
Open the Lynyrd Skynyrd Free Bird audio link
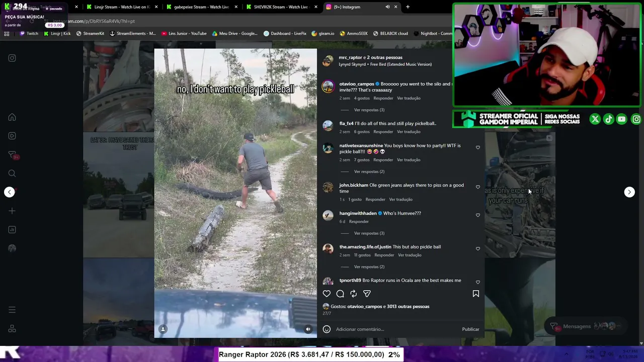pyautogui.click(x=385, y=64)
